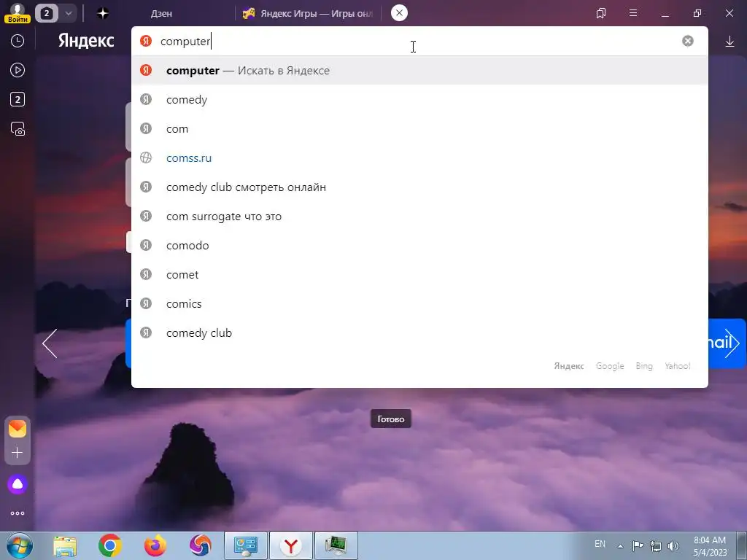Image resolution: width=747 pixels, height=560 pixels.
Task: Open Windows Explorer from taskbar
Action: click(65, 545)
